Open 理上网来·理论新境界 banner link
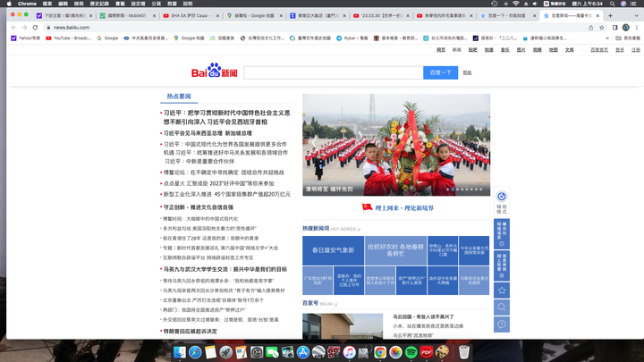 point(398,207)
